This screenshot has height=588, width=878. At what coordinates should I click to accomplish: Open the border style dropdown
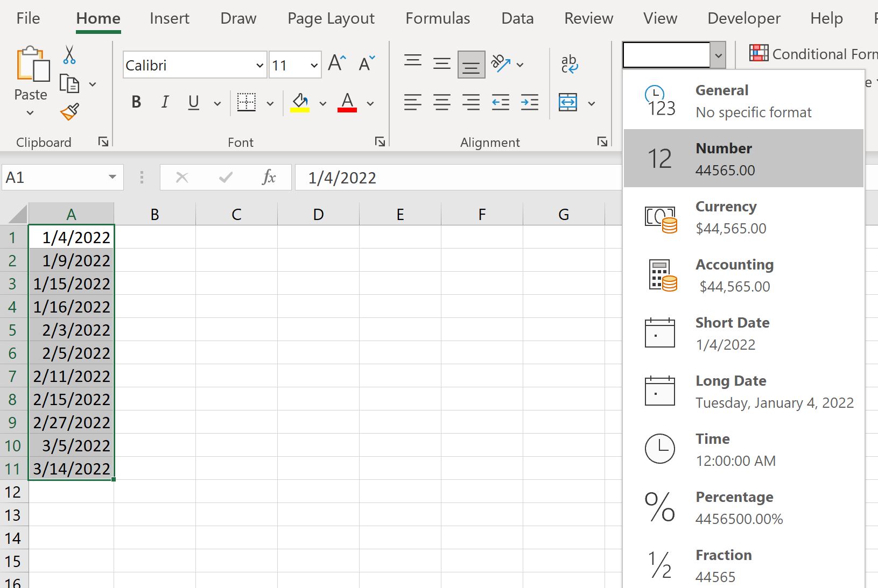tap(270, 103)
